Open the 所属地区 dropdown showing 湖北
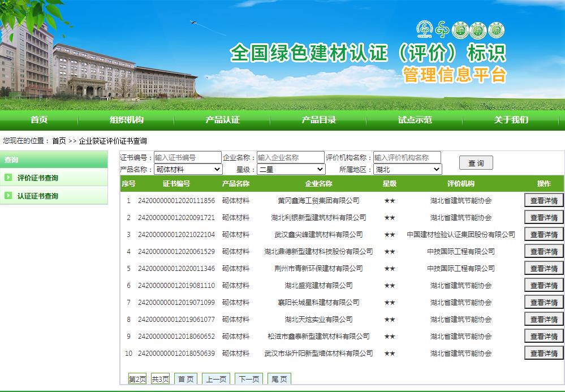The height and width of the screenshot is (392, 565). tap(407, 169)
